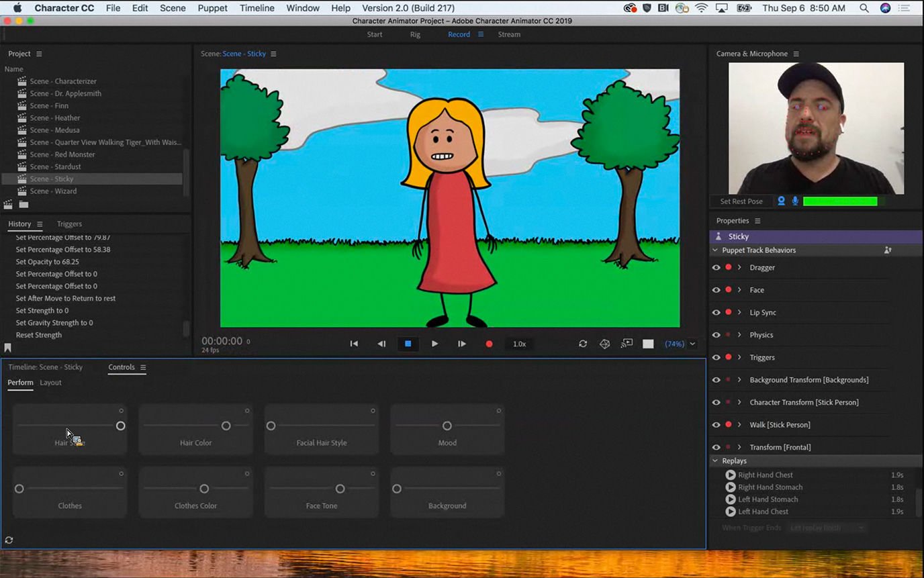Collapse the Replays section
Viewport: 924px width, 578px height.
coord(715,461)
